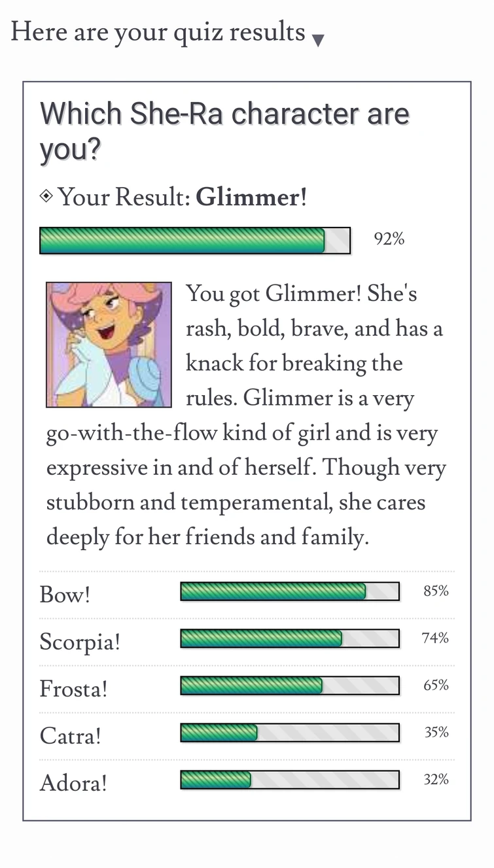Click the Scorpia match progress bar
The width and height of the screenshot is (494, 868).
pyautogui.click(x=289, y=638)
